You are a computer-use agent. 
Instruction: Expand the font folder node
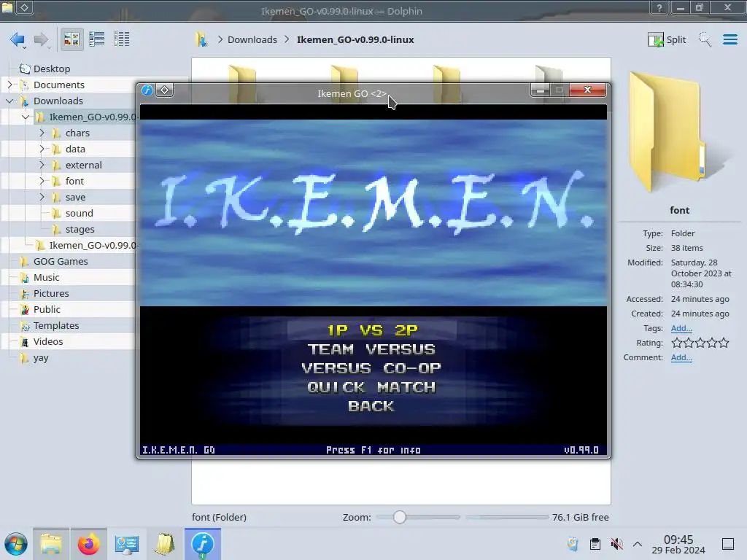pyautogui.click(x=42, y=181)
